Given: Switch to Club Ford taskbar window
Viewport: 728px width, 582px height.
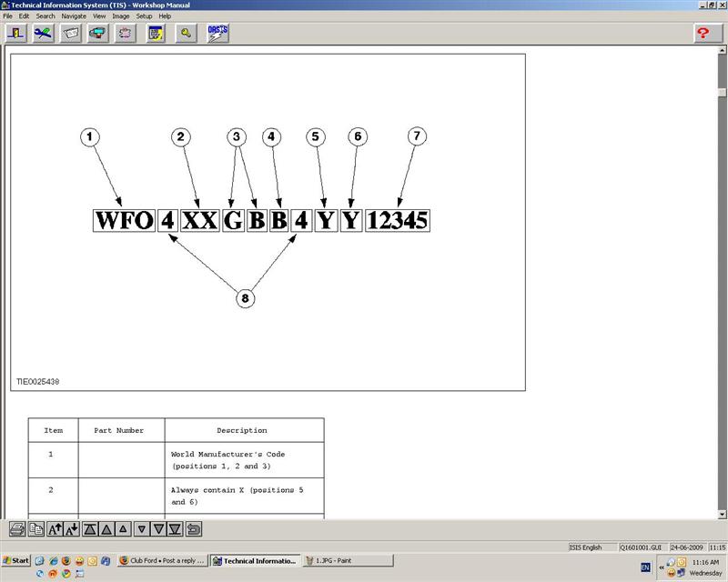Looking at the screenshot, I should click(x=162, y=561).
